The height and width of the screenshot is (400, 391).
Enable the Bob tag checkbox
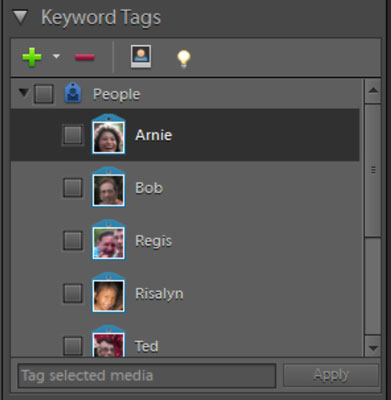73,188
